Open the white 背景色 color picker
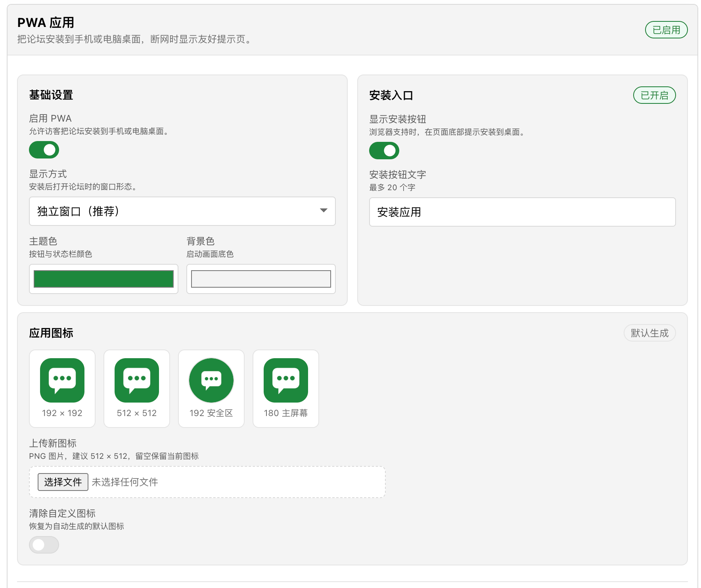Image resolution: width=701 pixels, height=588 pixels. point(261,279)
